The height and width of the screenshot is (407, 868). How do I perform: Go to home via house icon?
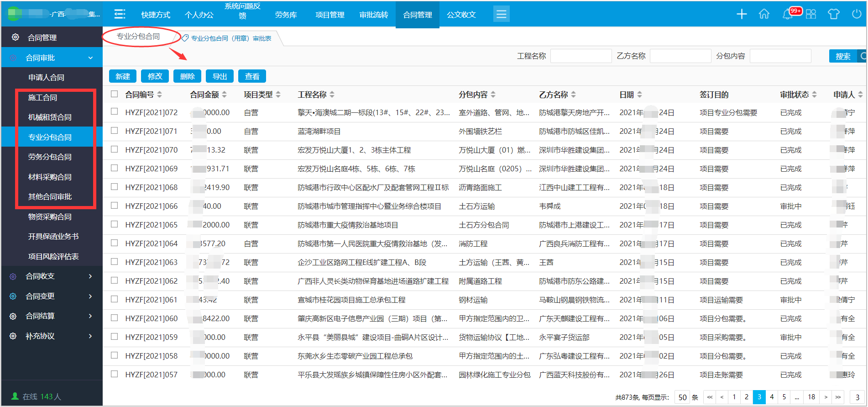pyautogui.click(x=764, y=14)
